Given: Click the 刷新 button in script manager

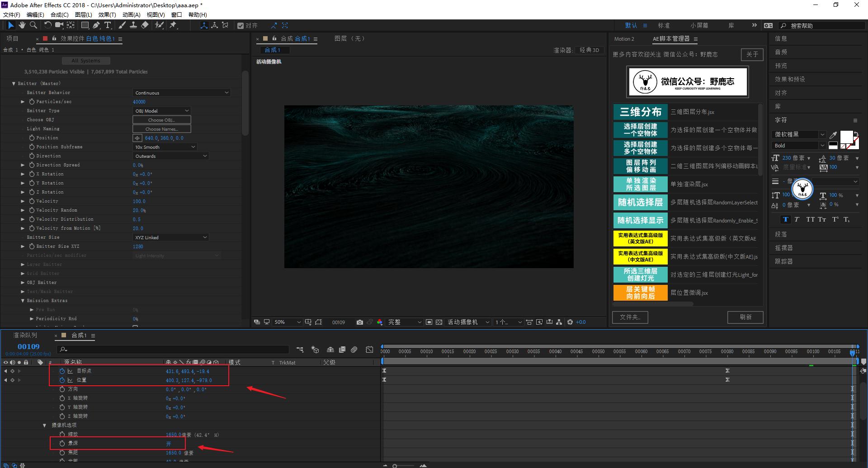Looking at the screenshot, I should pyautogui.click(x=745, y=317).
